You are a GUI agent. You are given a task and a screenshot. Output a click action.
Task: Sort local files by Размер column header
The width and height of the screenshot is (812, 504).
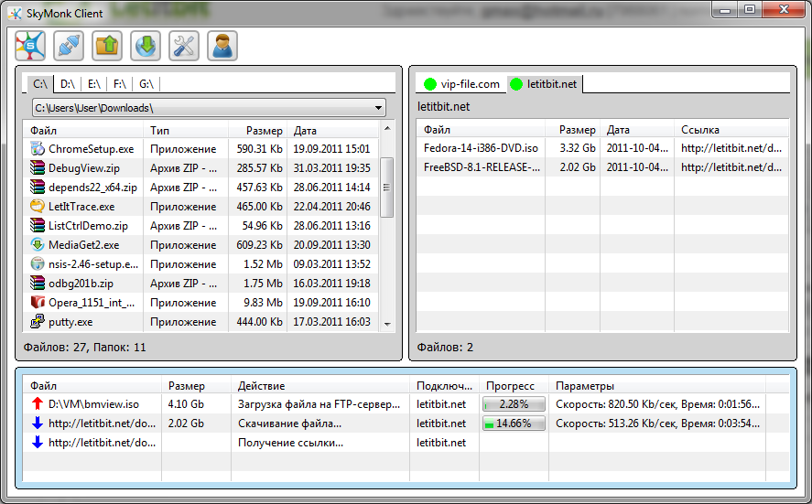[257, 131]
